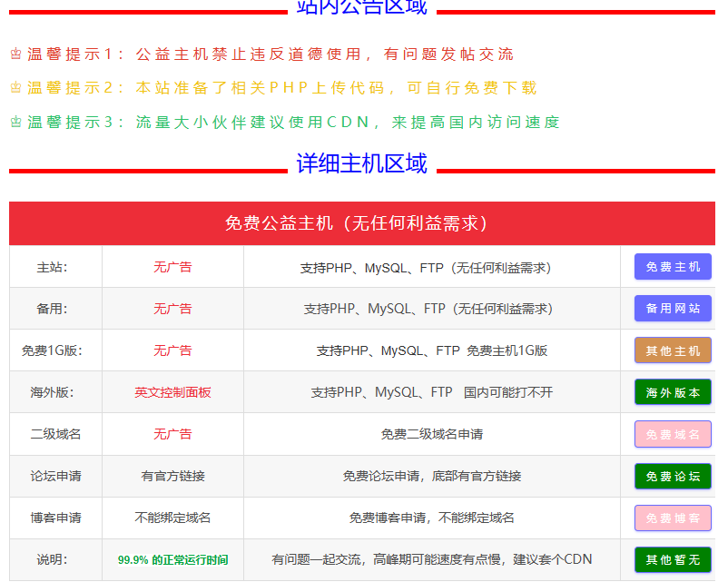The image size is (728, 582).
Task: Click the green 99.9% 的正常运行时间 text
Action: point(172,559)
